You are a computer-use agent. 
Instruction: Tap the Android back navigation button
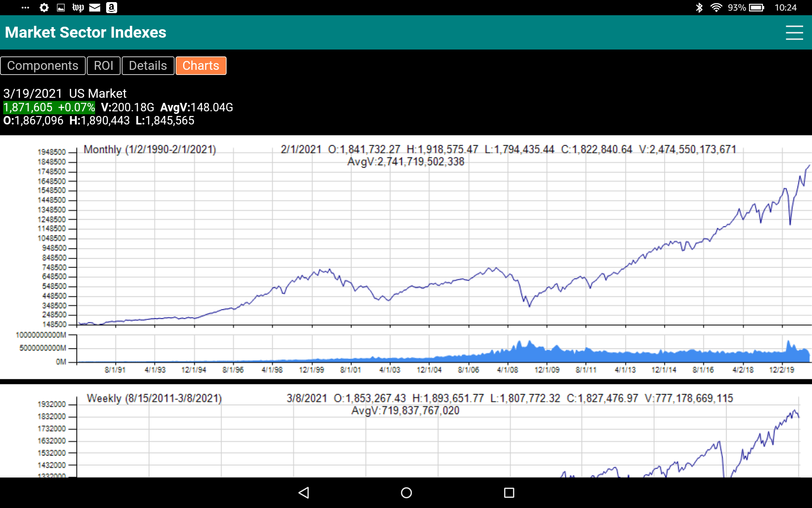(x=304, y=492)
